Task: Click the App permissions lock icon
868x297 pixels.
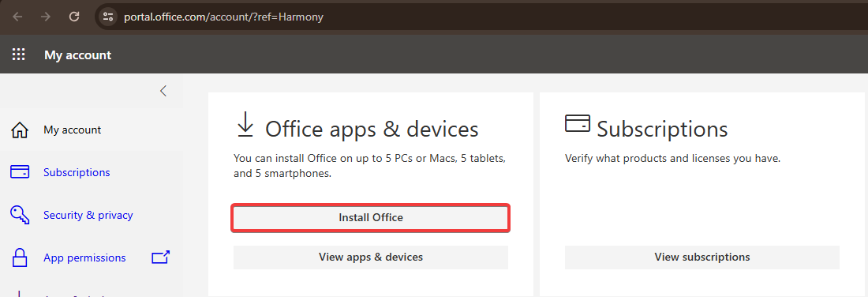Action: (x=20, y=258)
